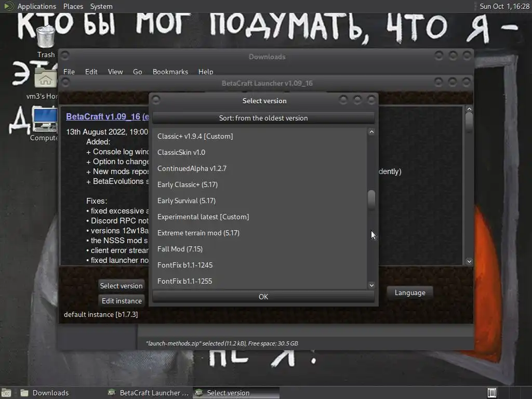Click BetaCraft Launcher window menu button at top-left
532x399 pixels.
click(65, 82)
